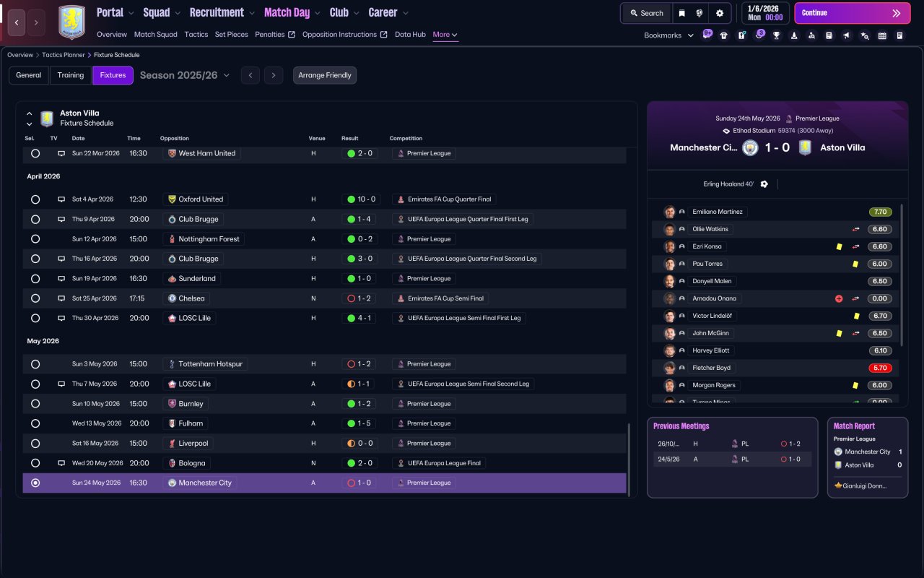Click the yellow card on Pau Torres row
This screenshot has width=924, height=578.
855,264
